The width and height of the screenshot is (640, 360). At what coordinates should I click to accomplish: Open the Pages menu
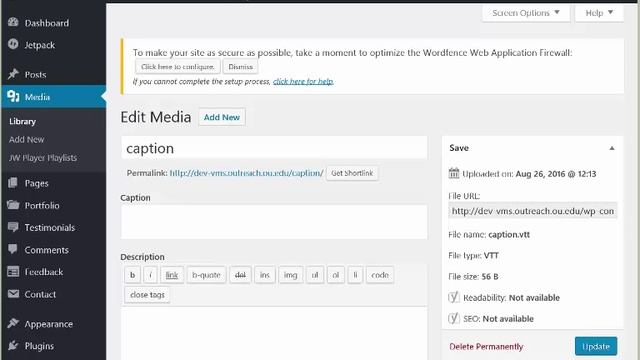click(36, 183)
